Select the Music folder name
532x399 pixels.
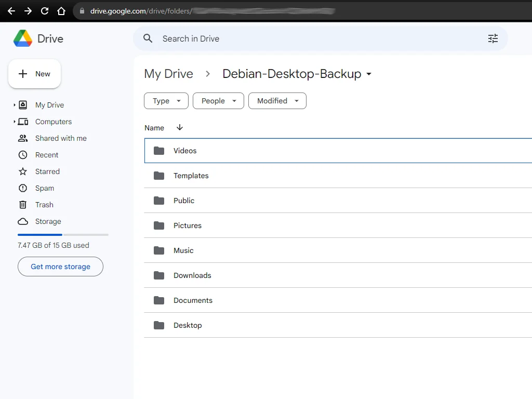tap(183, 250)
